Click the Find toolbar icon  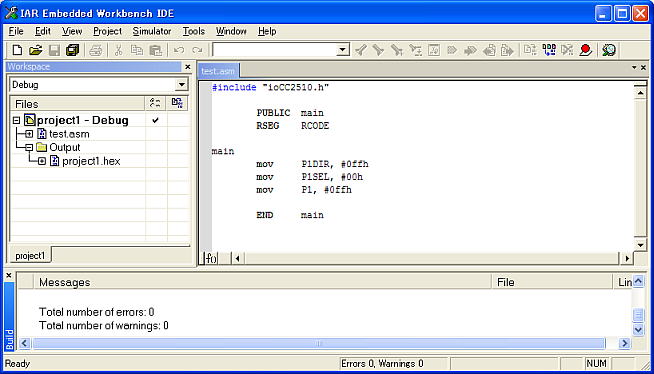(x=397, y=50)
